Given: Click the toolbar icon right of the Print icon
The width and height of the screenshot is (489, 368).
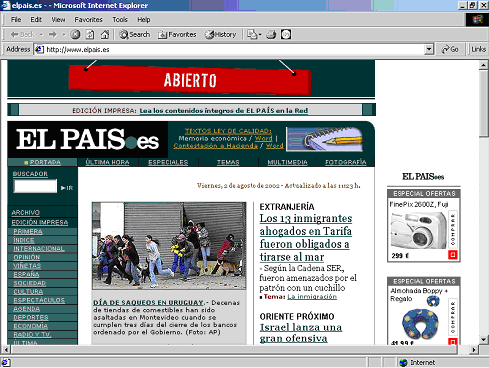Looking at the screenshot, I should [286, 34].
